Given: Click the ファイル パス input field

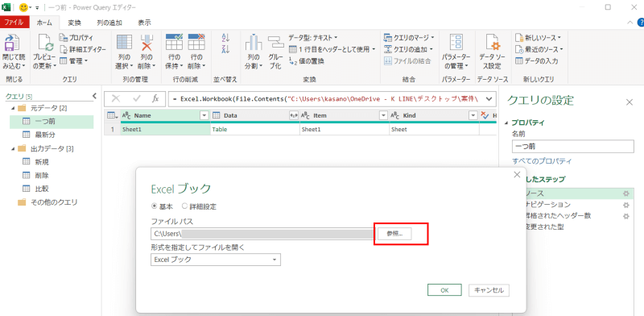Looking at the screenshot, I should coord(262,234).
